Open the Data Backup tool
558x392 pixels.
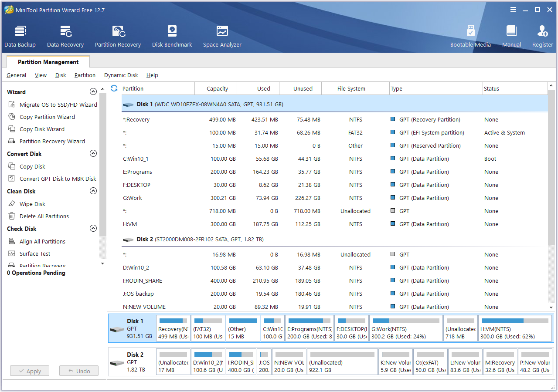pos(20,36)
